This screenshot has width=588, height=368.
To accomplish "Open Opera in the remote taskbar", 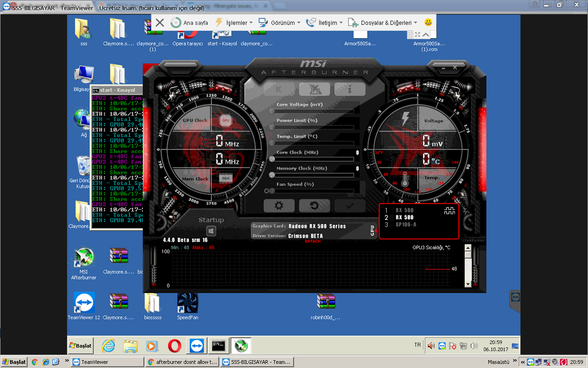I will click(174, 345).
